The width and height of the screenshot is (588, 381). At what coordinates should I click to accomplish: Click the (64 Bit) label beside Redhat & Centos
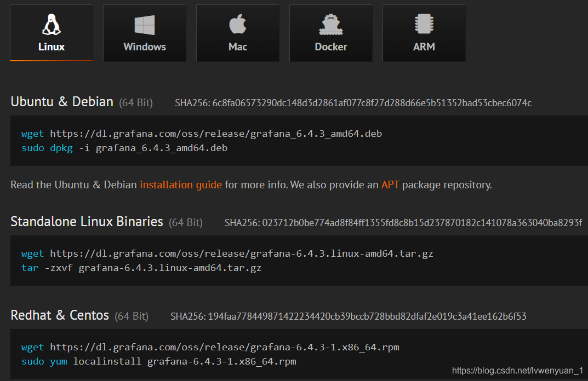(132, 316)
